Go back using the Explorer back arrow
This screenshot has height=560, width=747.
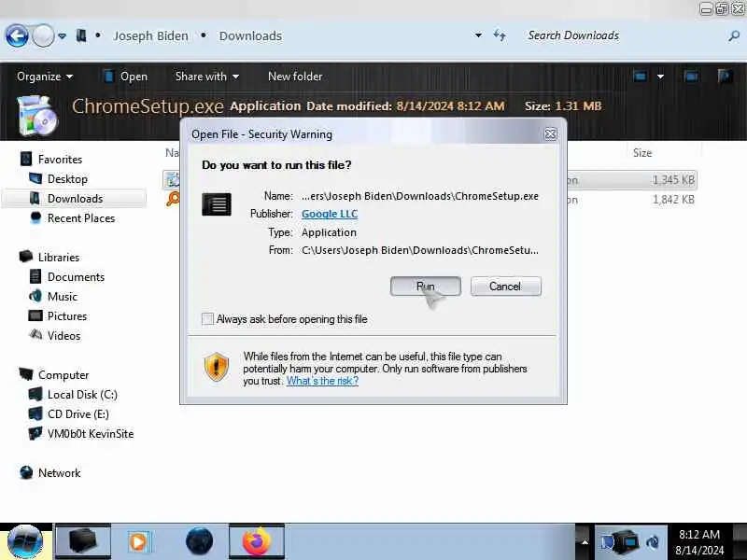(x=17, y=35)
